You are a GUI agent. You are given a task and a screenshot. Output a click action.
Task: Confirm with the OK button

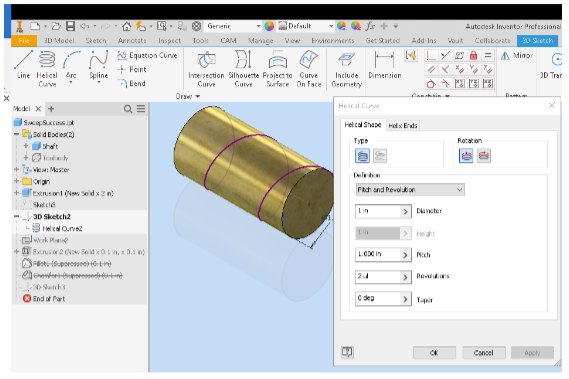pyautogui.click(x=434, y=352)
